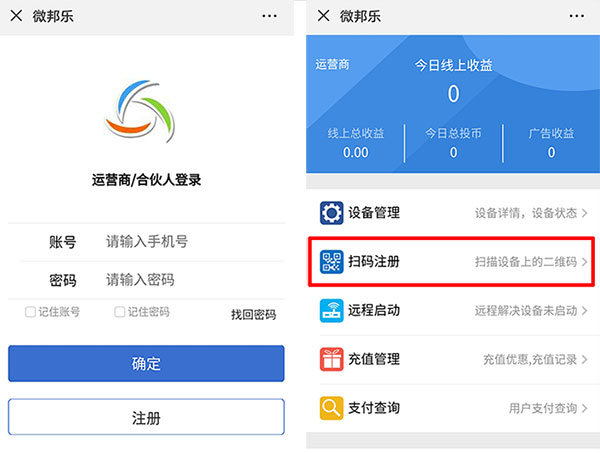
Task: Close the dashboard page with the X icon
Action: coord(323,16)
